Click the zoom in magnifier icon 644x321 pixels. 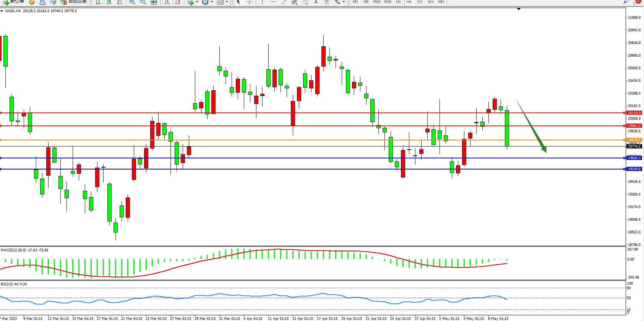pyautogui.click(x=132, y=2)
